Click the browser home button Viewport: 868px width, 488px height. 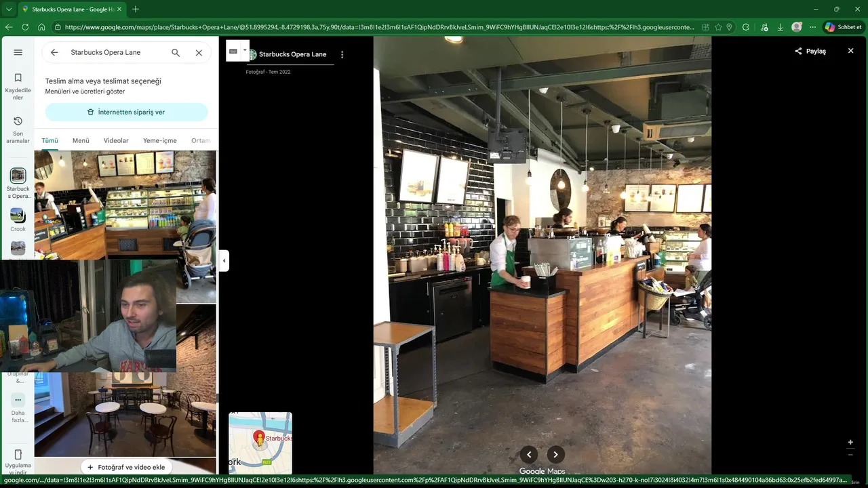41,27
